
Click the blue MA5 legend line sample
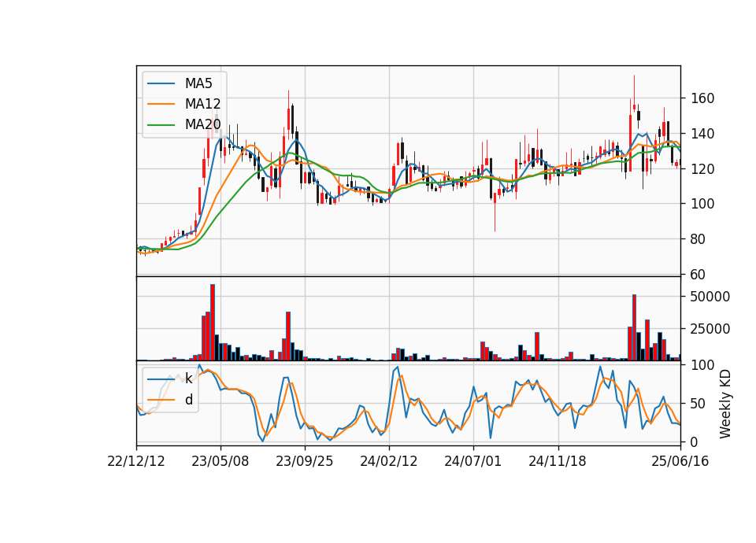click(x=161, y=84)
